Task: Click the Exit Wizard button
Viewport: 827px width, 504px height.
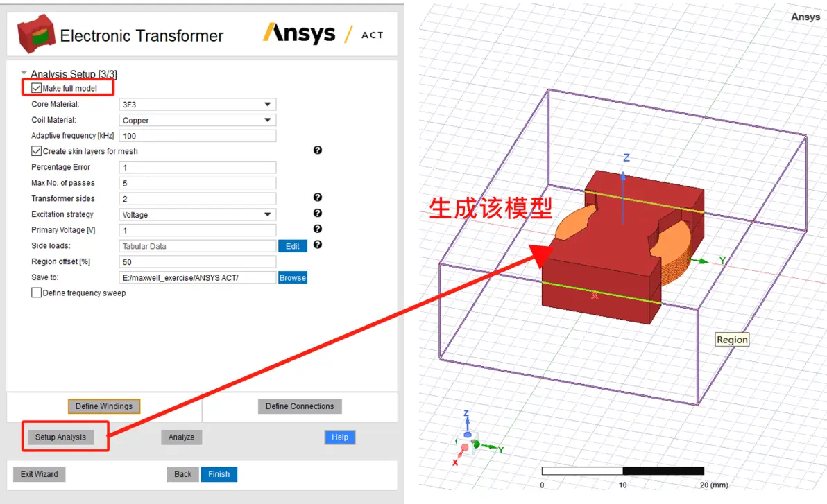Action: point(40,474)
